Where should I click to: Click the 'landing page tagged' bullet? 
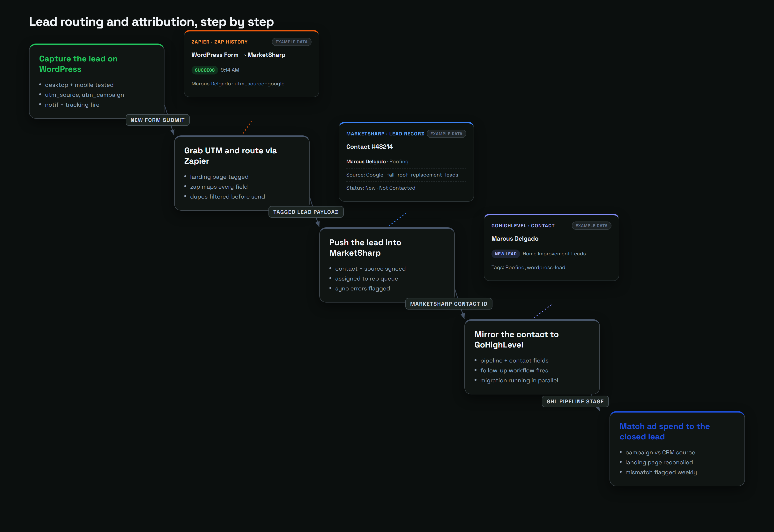click(219, 177)
